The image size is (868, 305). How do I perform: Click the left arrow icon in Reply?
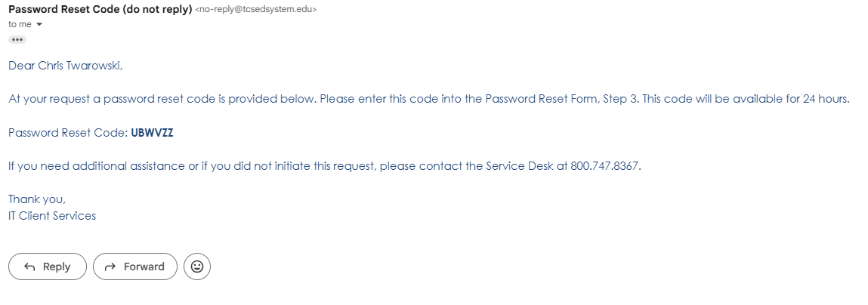pyautogui.click(x=30, y=266)
